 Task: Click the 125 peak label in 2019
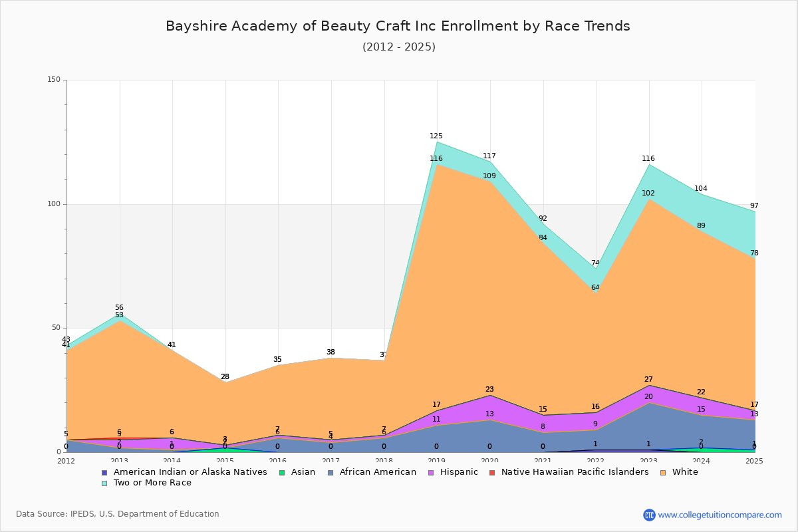pyautogui.click(x=436, y=136)
